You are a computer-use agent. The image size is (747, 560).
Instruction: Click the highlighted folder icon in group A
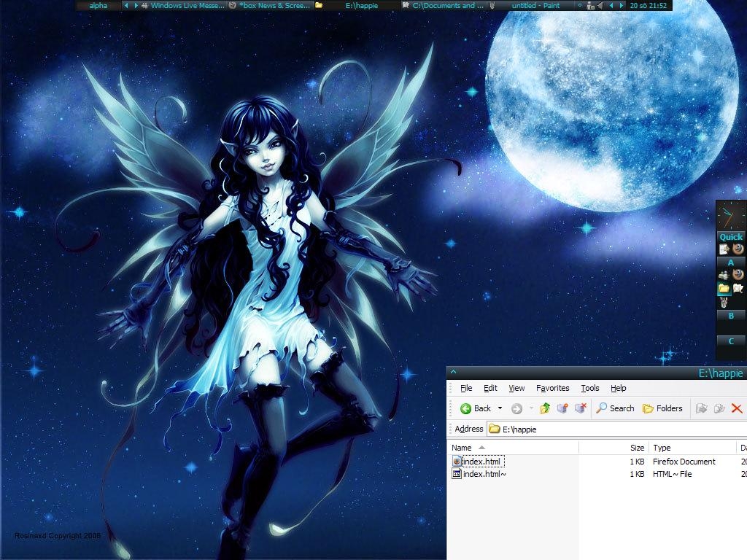(724, 288)
